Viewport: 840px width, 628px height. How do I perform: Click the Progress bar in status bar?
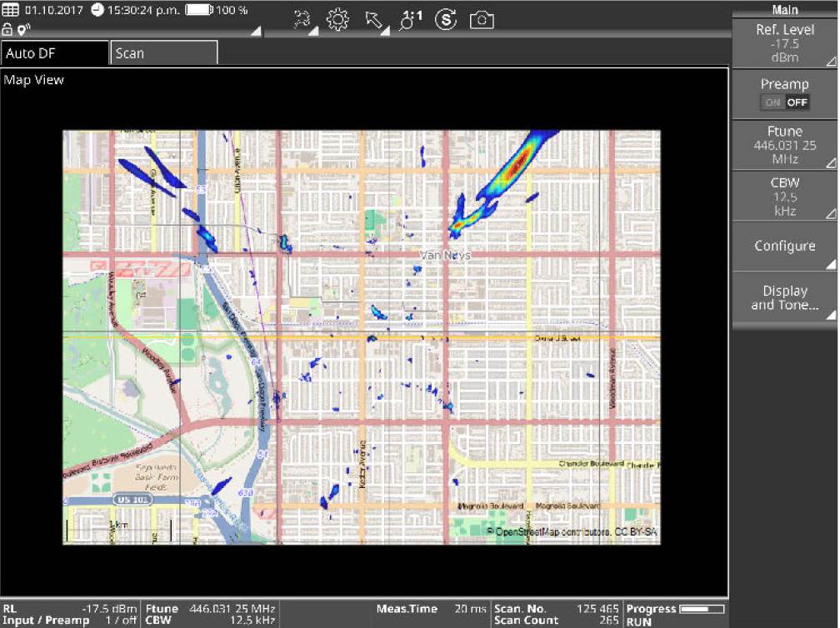pos(701,609)
